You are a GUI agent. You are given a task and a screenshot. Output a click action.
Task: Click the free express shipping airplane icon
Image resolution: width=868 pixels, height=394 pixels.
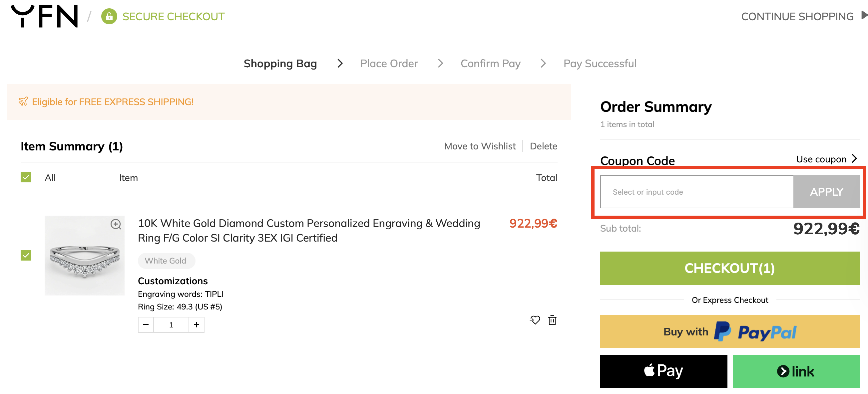pos(23,101)
